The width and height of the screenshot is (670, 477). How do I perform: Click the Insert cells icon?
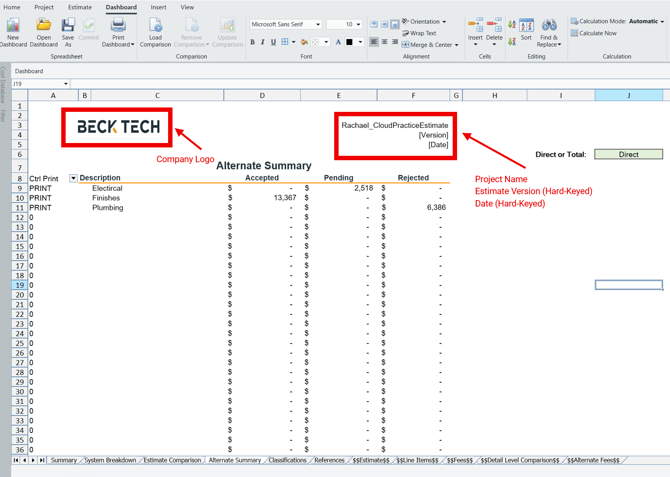475,27
